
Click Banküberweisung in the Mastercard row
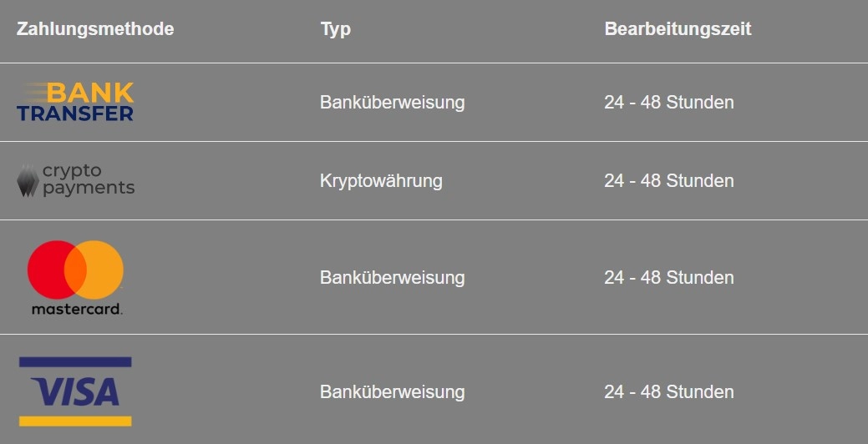[x=392, y=278]
